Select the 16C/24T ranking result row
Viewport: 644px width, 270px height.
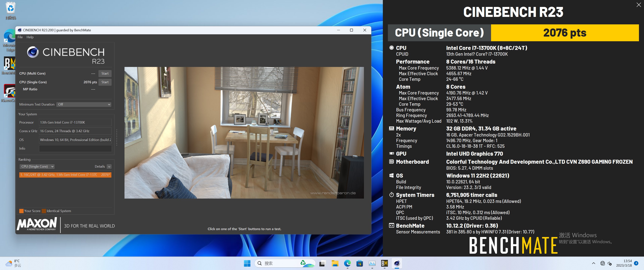65,175
